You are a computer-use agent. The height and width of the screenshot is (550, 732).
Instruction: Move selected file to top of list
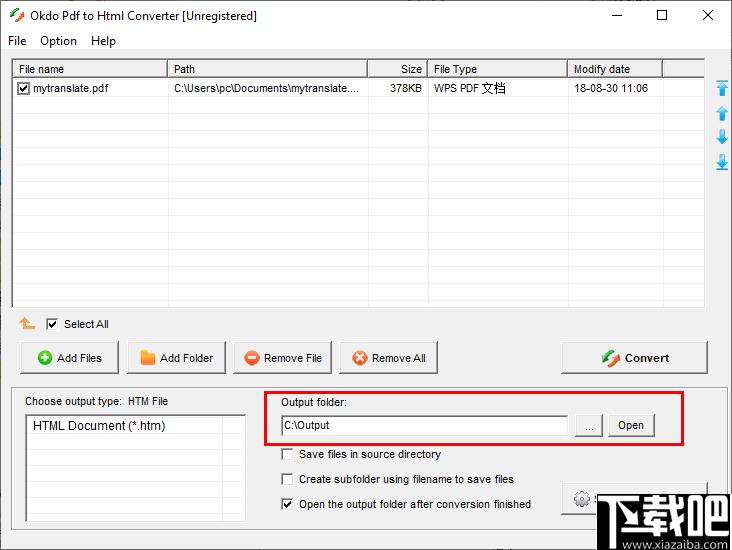[x=722, y=88]
